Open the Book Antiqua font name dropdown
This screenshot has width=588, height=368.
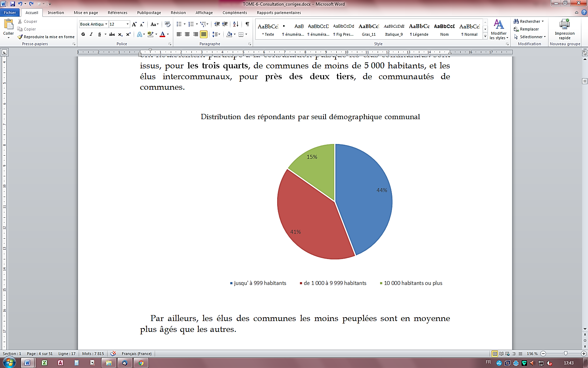point(106,24)
